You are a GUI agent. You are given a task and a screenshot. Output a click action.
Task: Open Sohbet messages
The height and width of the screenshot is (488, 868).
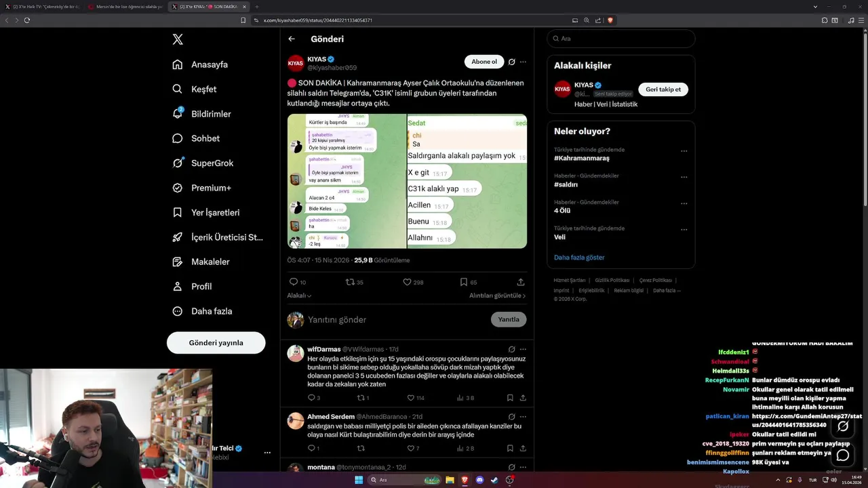tap(196, 138)
